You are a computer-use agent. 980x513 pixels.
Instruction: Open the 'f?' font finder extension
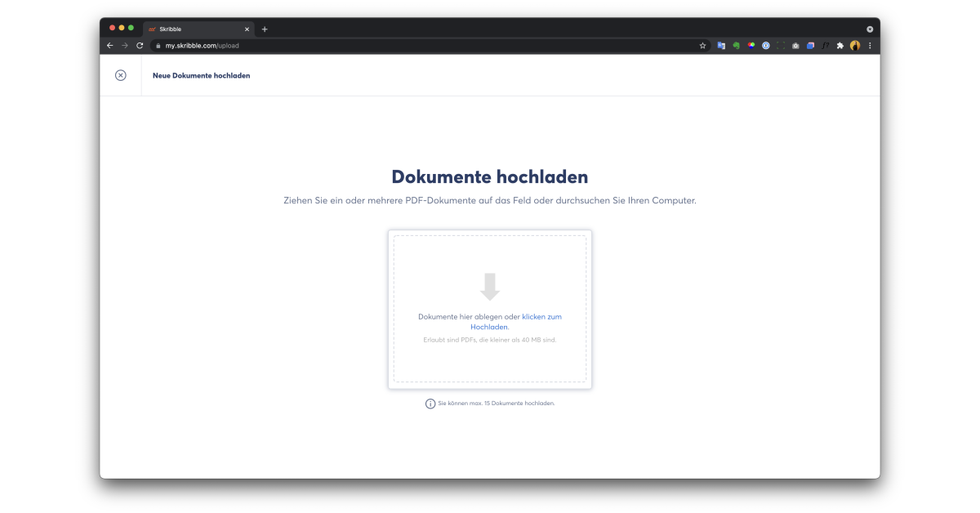pos(826,46)
